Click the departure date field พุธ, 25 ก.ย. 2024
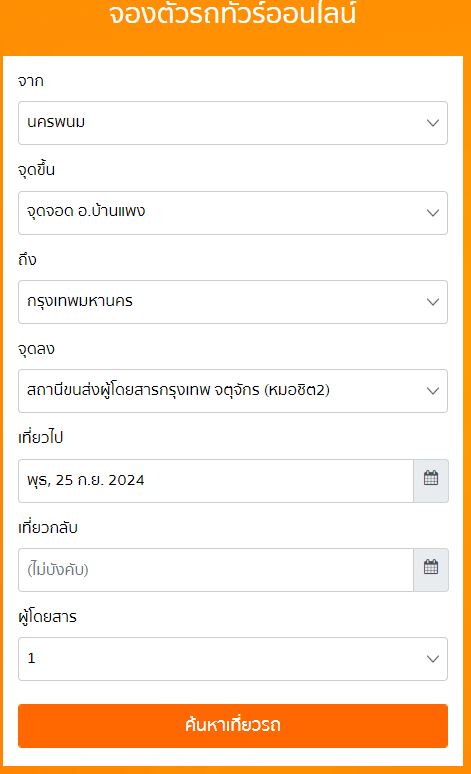Screen dimensions: 471x774 pyautogui.click(x=216, y=481)
